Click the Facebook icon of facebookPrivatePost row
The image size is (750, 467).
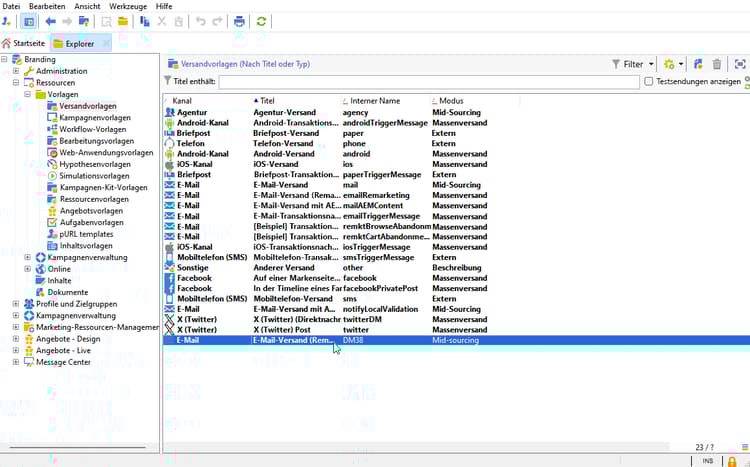coord(169,289)
